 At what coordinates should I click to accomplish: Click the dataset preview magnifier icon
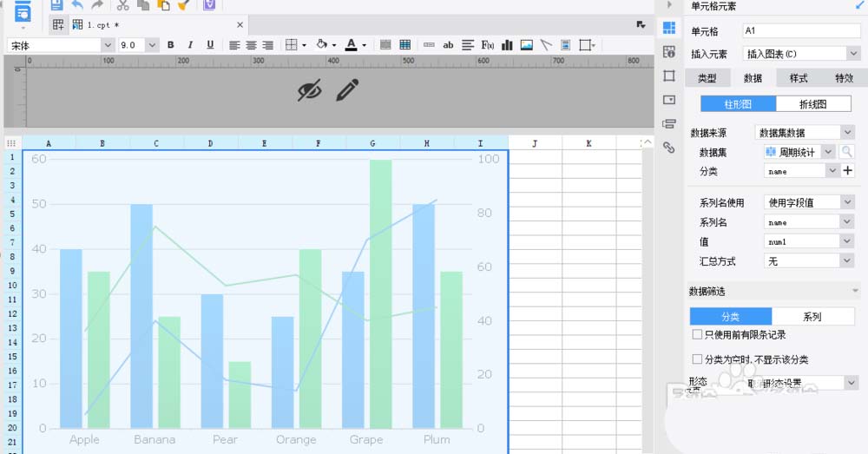tap(845, 152)
